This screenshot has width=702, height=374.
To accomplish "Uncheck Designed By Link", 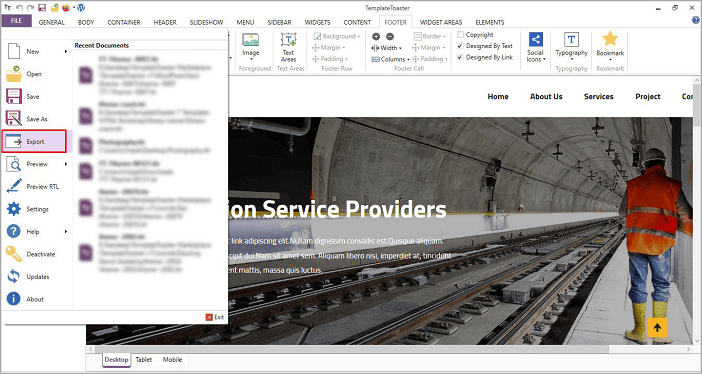I will (x=460, y=57).
